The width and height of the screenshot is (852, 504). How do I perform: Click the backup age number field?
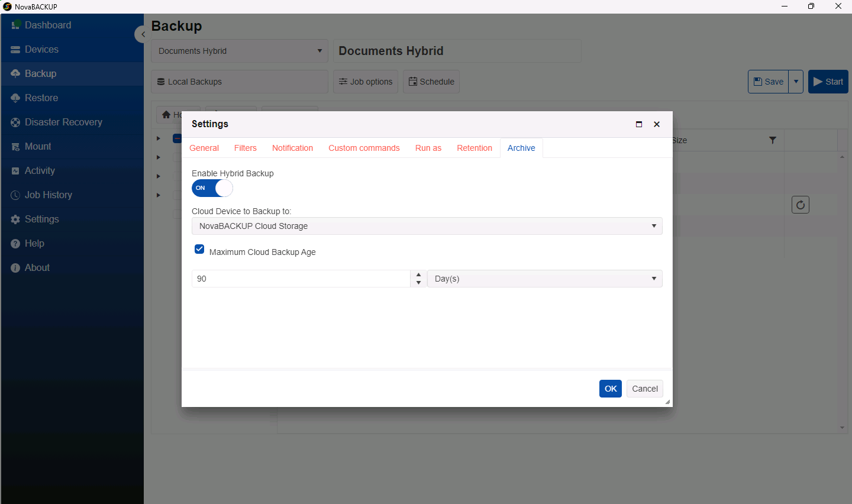pos(301,279)
